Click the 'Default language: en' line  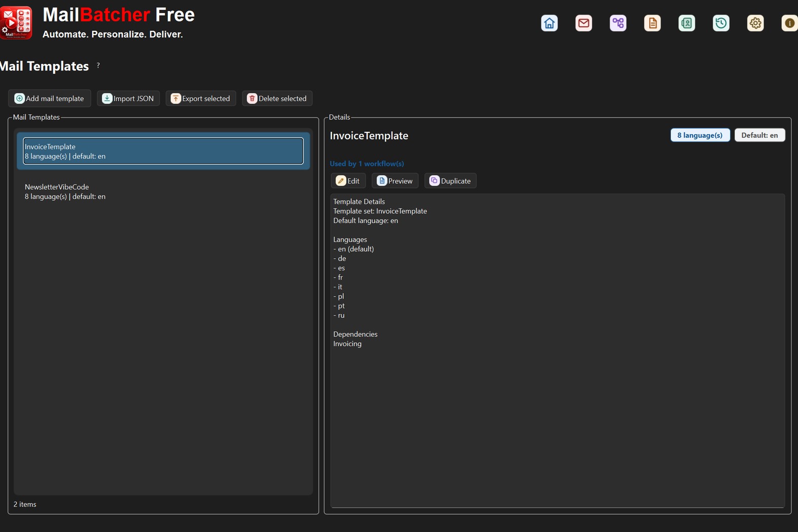click(x=366, y=221)
